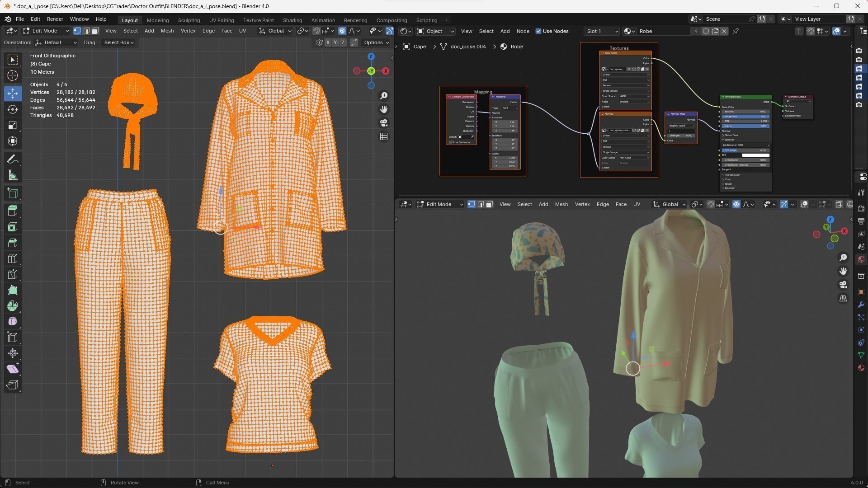Activate the Rip Region tool
Screen dimensions: 868x488
coord(13,385)
